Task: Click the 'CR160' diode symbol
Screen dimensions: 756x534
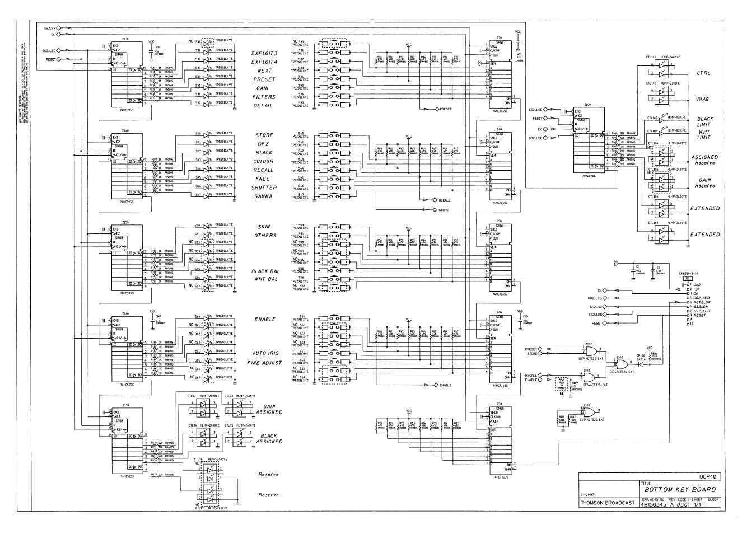Action: pos(640,364)
